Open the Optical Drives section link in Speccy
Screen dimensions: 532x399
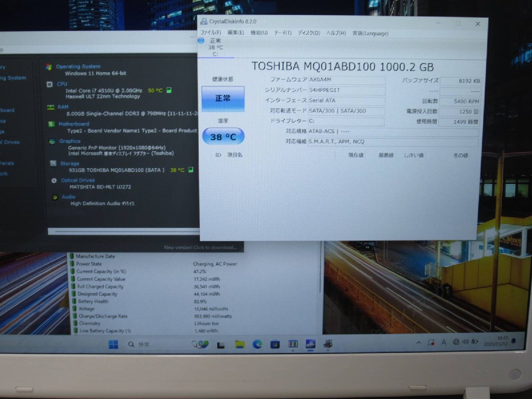78,180
